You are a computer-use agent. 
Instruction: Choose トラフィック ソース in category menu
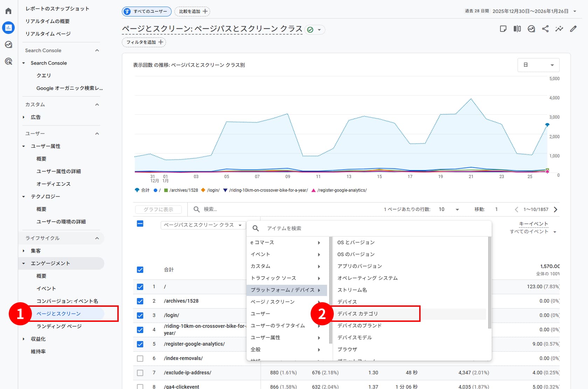(273, 278)
